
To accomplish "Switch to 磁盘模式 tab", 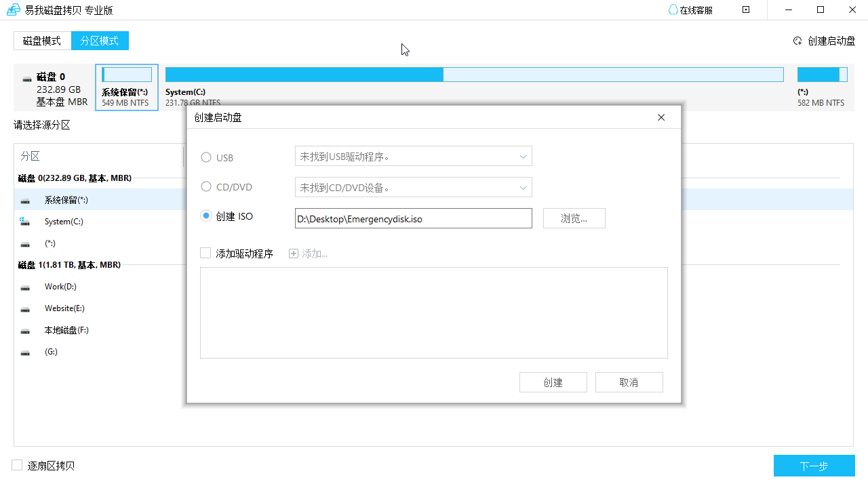I will (x=42, y=41).
